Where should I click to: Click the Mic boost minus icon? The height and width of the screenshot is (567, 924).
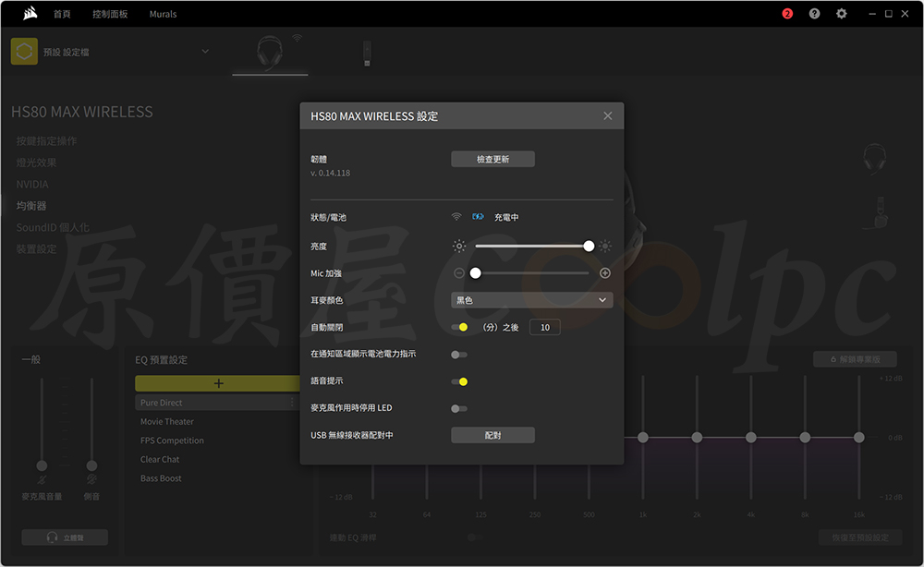(x=459, y=273)
